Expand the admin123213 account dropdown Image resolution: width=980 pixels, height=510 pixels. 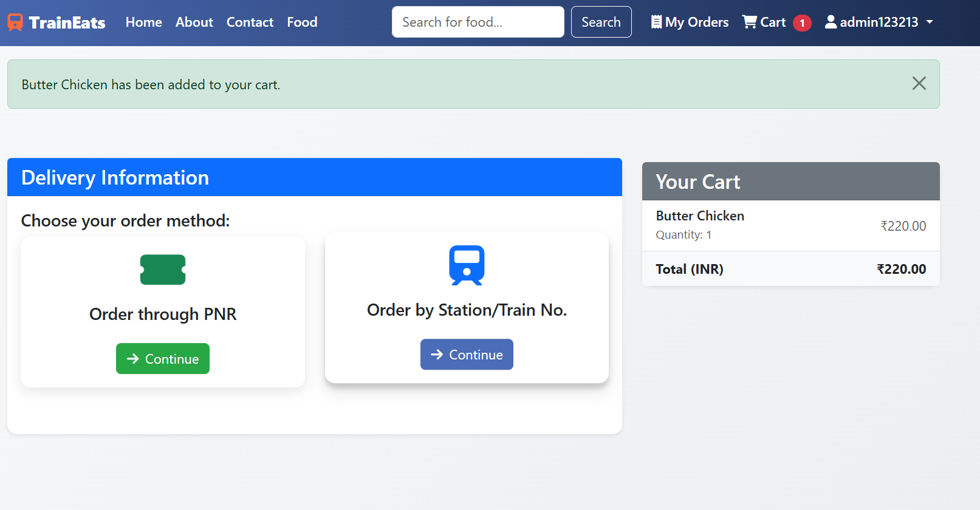pos(879,22)
